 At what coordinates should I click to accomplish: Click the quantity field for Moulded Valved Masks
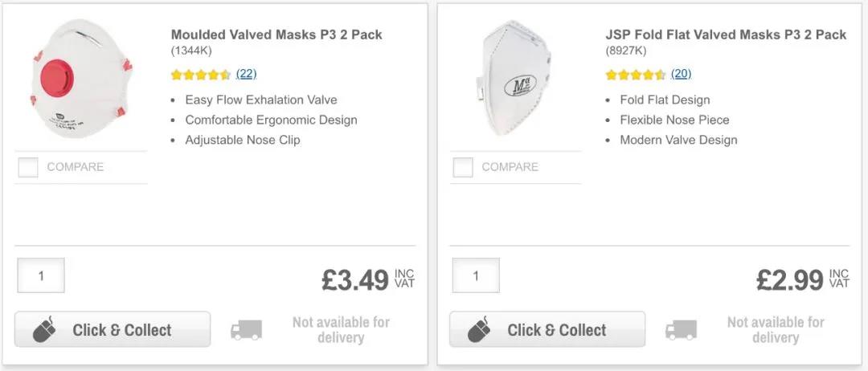(x=41, y=275)
